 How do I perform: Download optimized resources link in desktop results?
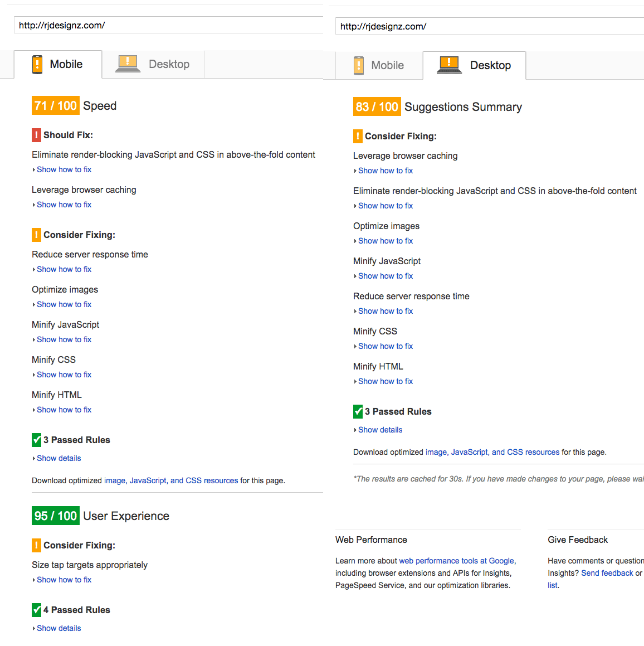pos(492,453)
